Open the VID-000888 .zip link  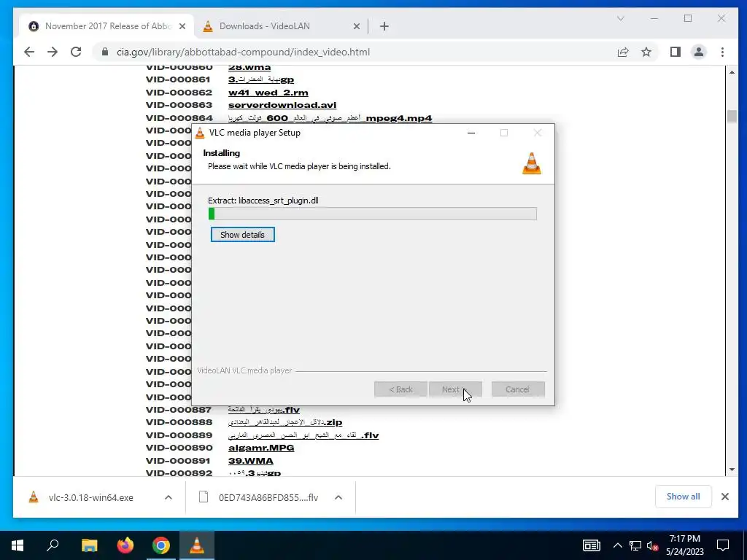(x=285, y=422)
